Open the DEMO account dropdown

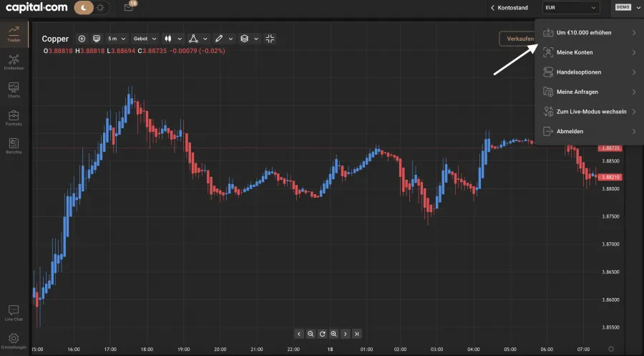(627, 8)
